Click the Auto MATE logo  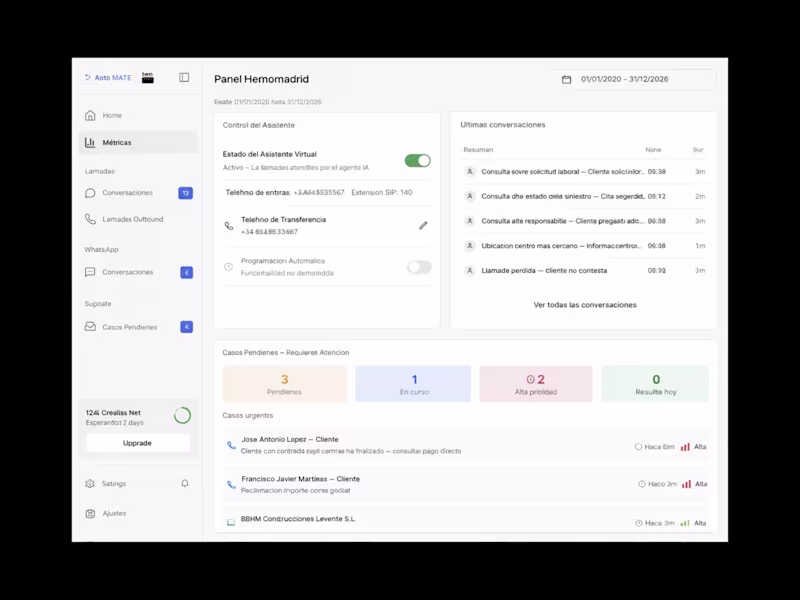tap(108, 78)
